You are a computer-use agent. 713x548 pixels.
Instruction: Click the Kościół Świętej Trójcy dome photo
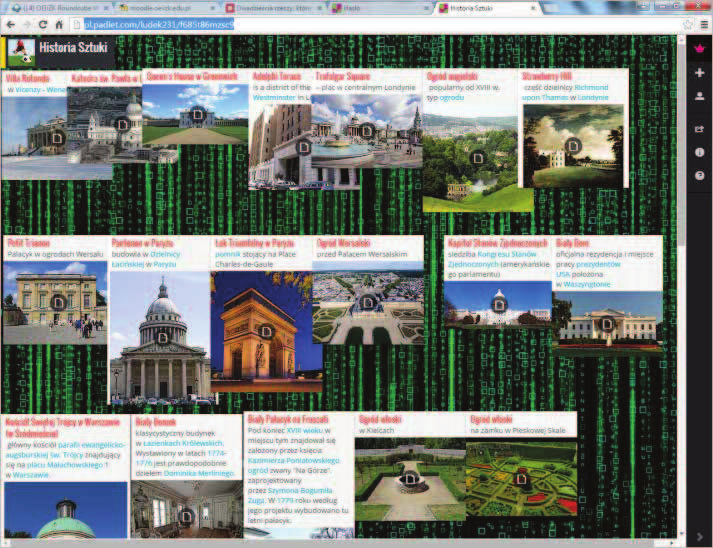[66, 510]
